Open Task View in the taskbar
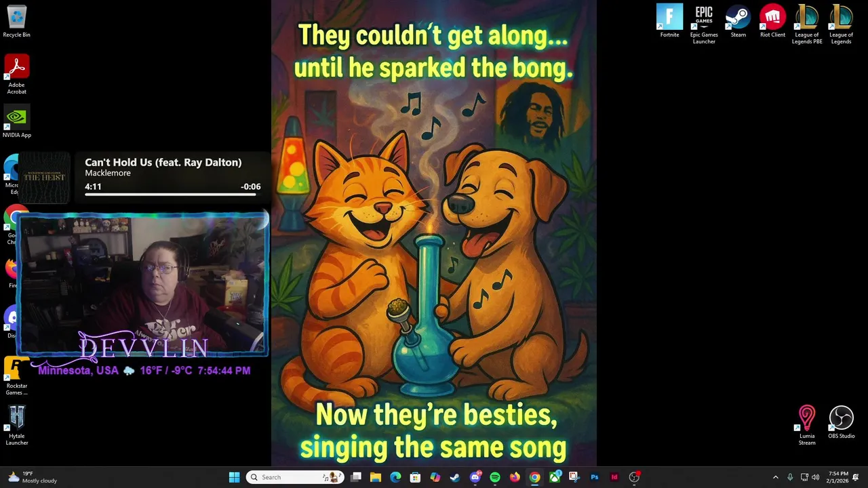The width and height of the screenshot is (868, 488). (x=356, y=477)
